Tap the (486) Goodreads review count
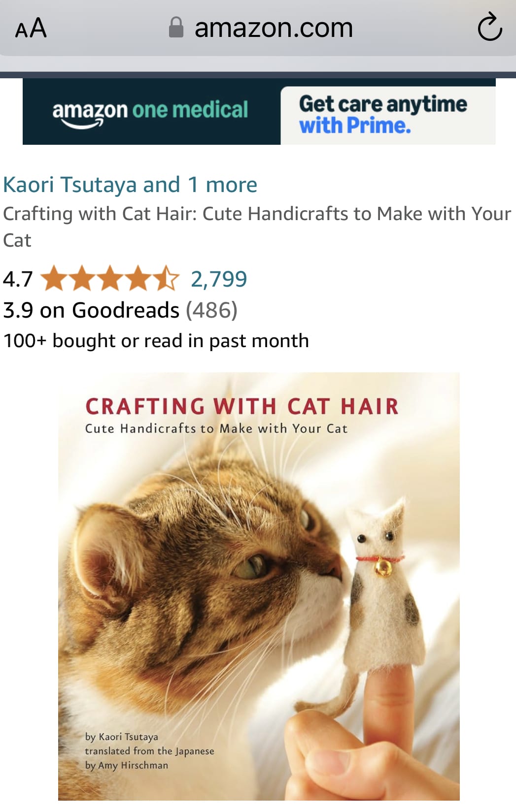516x812 pixels. point(212,310)
